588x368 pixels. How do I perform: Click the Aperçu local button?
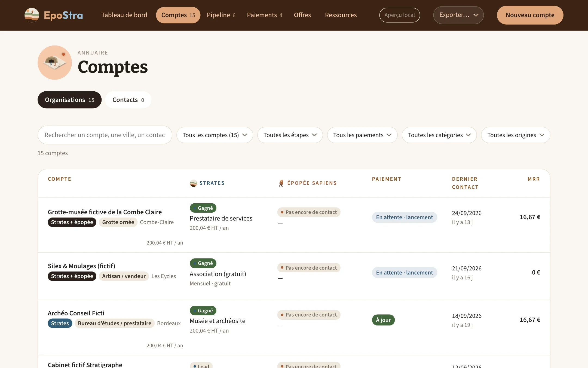pos(400,15)
